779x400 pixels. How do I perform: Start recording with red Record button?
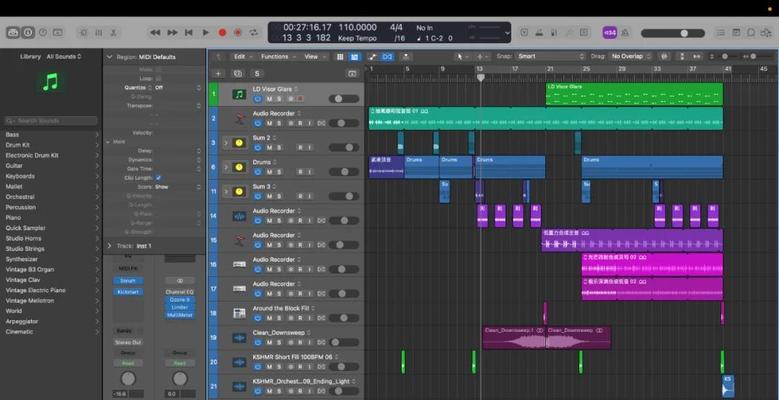point(222,33)
